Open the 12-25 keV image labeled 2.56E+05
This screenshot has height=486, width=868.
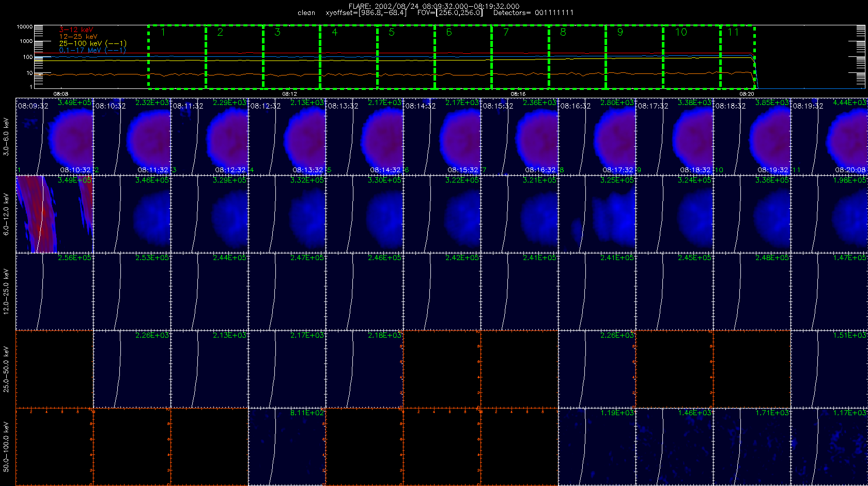click(54, 292)
